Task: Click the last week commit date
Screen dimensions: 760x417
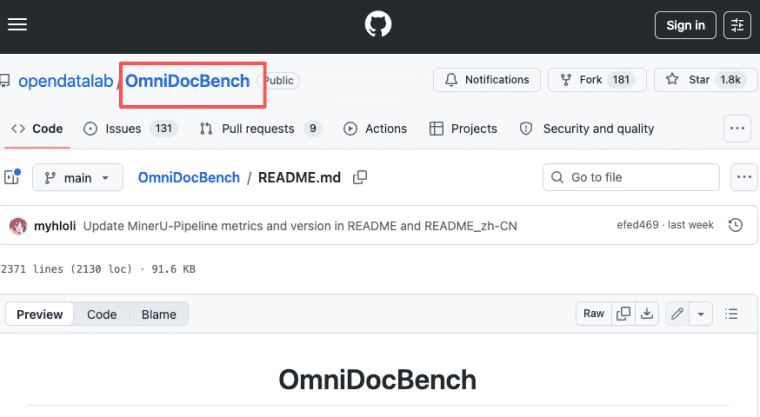Action: click(691, 225)
